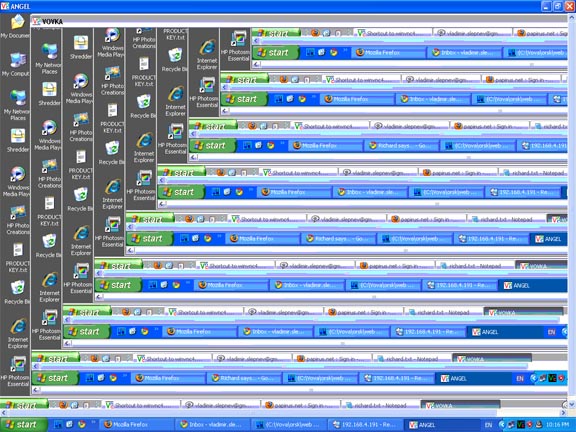Image resolution: width=576 pixels, height=432 pixels.
Task: Click the down arrow of ANGEL's vertical scrollbar
Action: (x=572, y=405)
